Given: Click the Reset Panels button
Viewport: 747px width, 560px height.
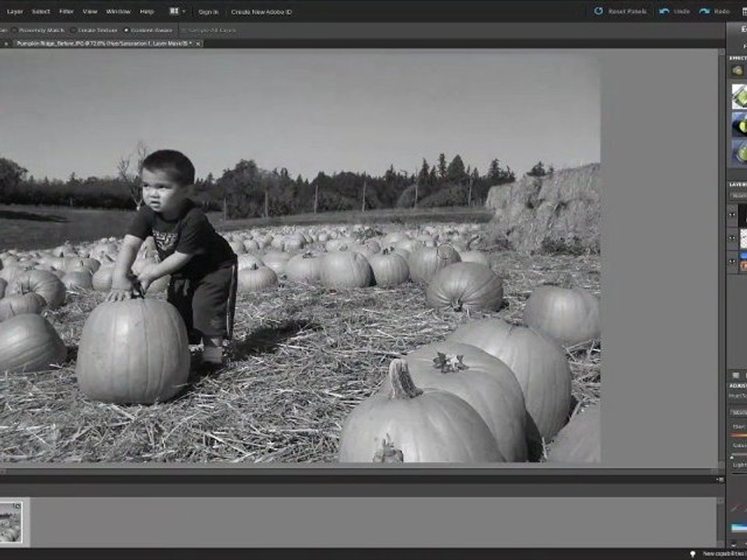Looking at the screenshot, I should tap(621, 11).
